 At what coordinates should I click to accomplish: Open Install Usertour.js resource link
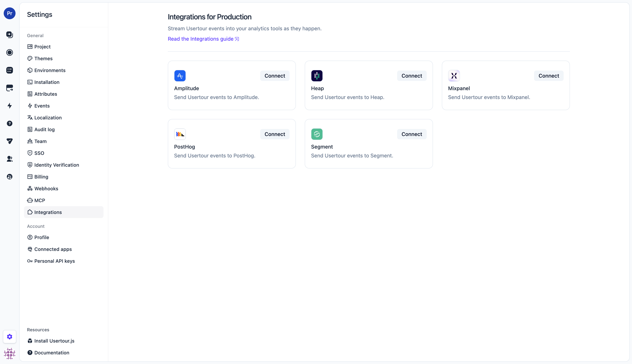[64, 341]
